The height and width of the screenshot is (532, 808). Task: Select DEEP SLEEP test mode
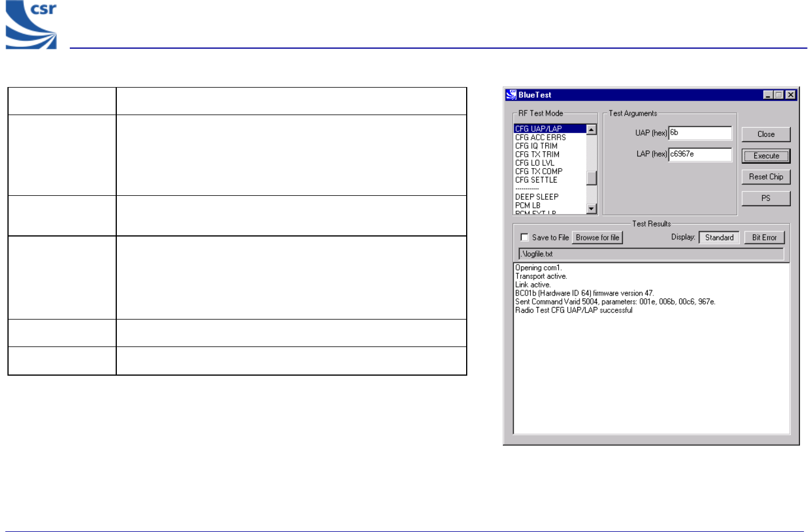tap(550, 197)
